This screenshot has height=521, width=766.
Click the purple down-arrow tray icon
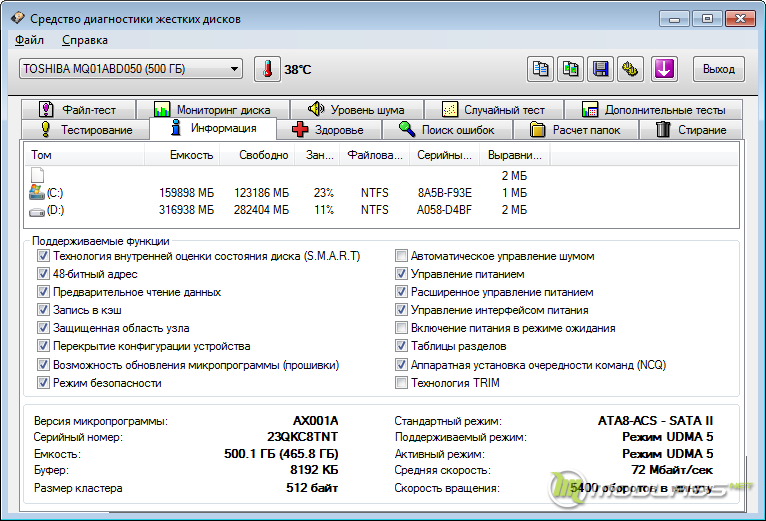[x=664, y=69]
